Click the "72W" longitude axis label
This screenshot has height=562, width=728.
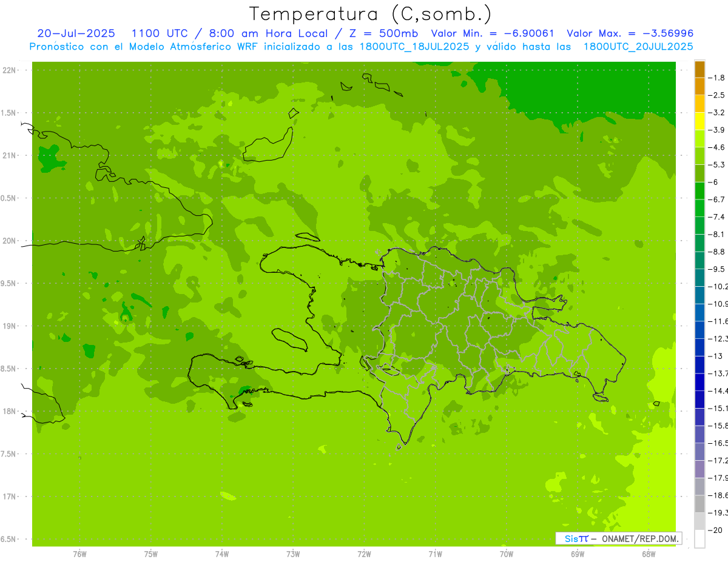[x=364, y=554]
